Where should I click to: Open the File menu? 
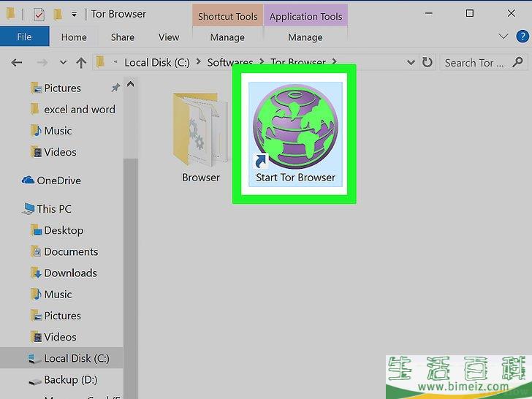pyautogui.click(x=24, y=37)
